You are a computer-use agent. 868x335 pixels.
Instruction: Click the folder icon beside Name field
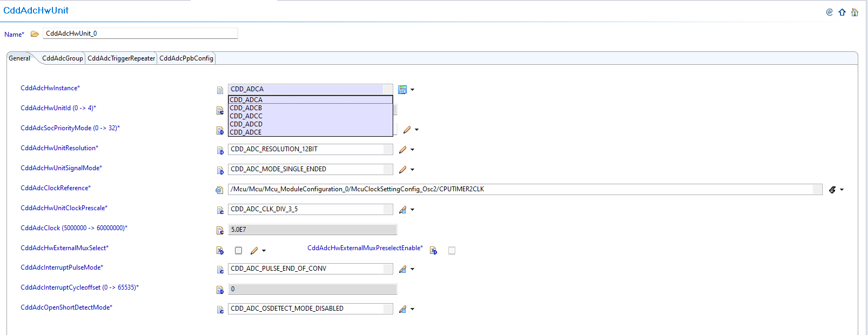click(35, 34)
